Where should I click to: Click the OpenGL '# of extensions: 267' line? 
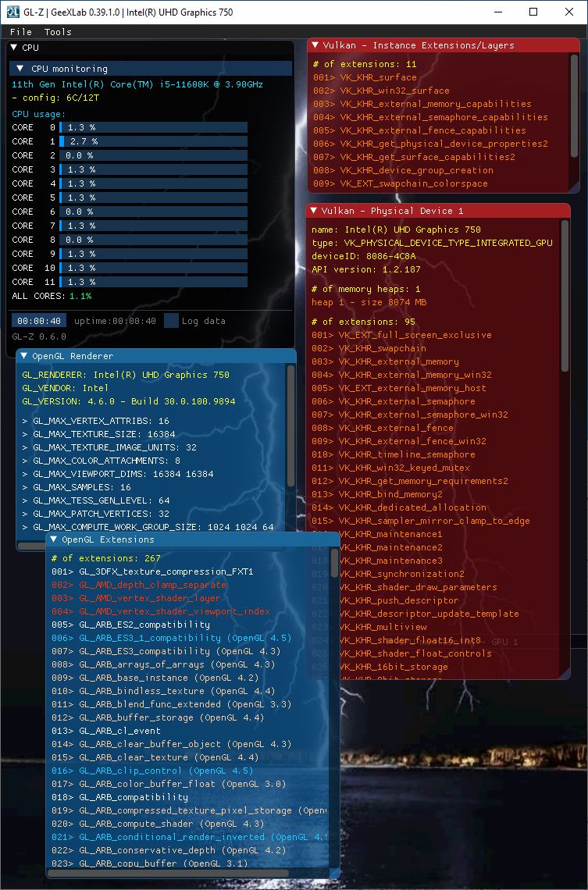pyautogui.click(x=106, y=558)
